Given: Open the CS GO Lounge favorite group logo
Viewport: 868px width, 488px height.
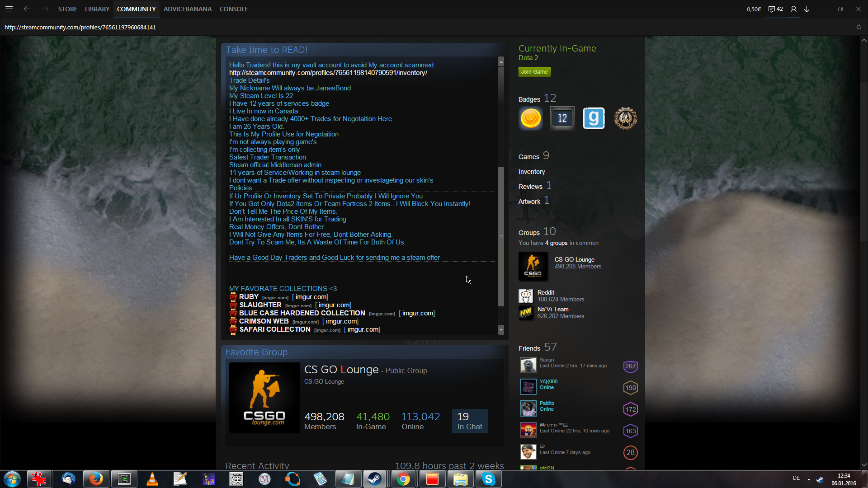Looking at the screenshot, I should click(x=264, y=398).
